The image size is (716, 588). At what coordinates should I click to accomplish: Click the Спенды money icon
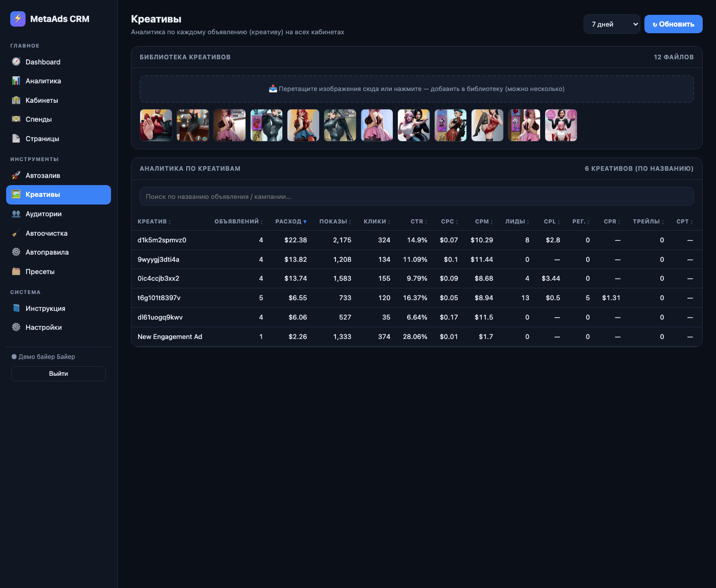pos(16,119)
